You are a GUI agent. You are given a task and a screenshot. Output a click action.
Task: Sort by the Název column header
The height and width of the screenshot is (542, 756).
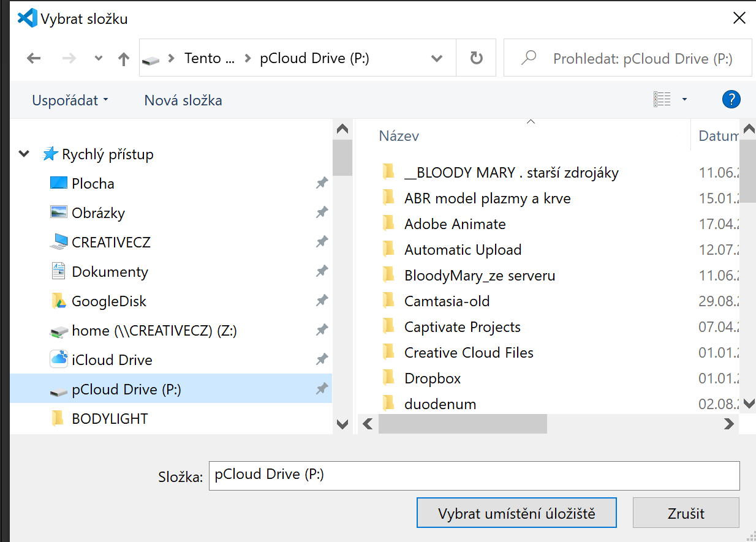399,136
